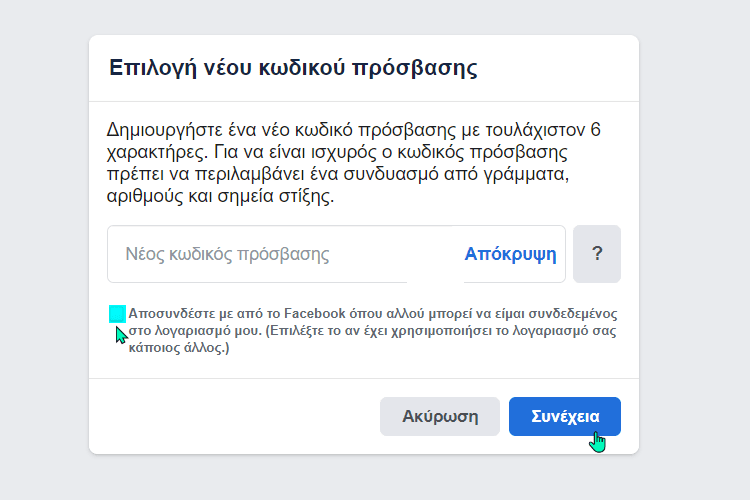Click the Δημιουργήστε password instructions paragraph
The height and width of the screenshot is (500, 750).
coord(353,163)
